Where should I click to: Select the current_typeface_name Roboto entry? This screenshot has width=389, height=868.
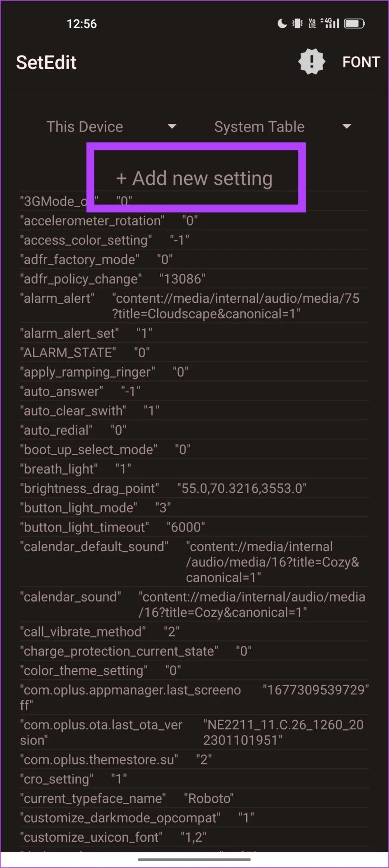pos(127,798)
